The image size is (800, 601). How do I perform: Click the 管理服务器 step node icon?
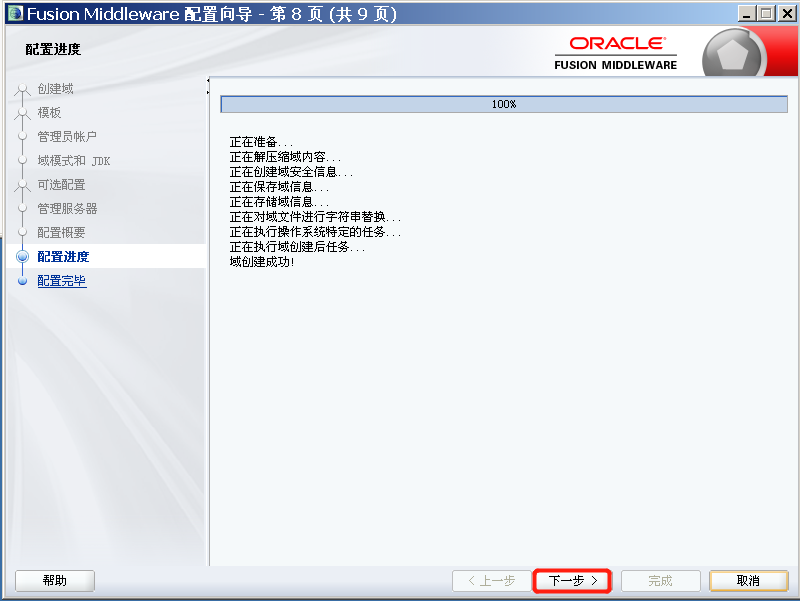tap(22, 209)
